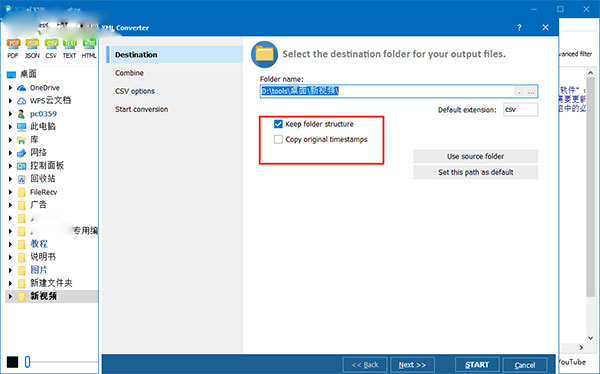Close the converter wizard dialog
Viewport: 600px width, 374px height.
coord(545,27)
